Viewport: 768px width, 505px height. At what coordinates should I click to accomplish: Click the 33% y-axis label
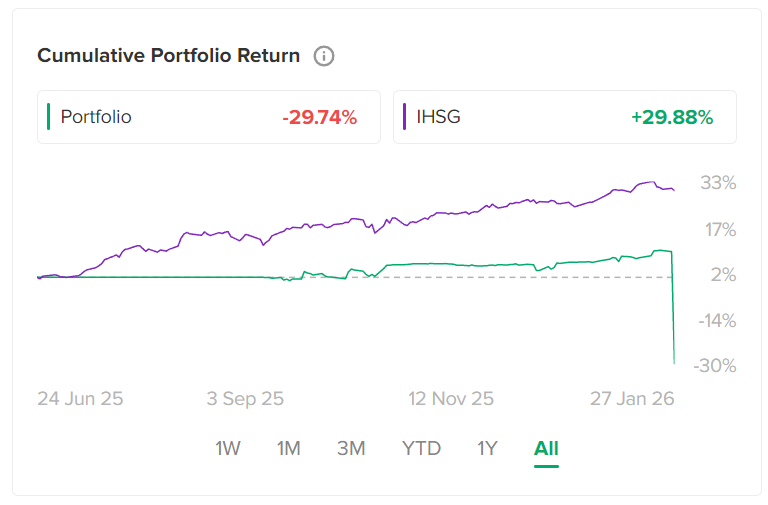click(718, 183)
